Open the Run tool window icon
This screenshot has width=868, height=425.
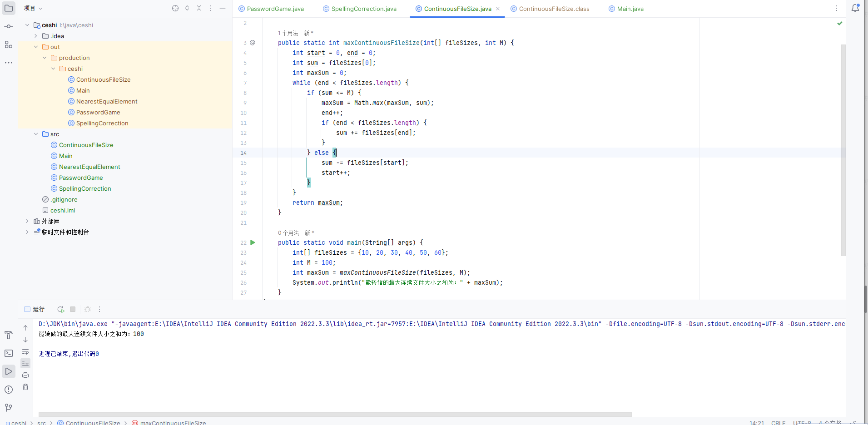(x=9, y=371)
